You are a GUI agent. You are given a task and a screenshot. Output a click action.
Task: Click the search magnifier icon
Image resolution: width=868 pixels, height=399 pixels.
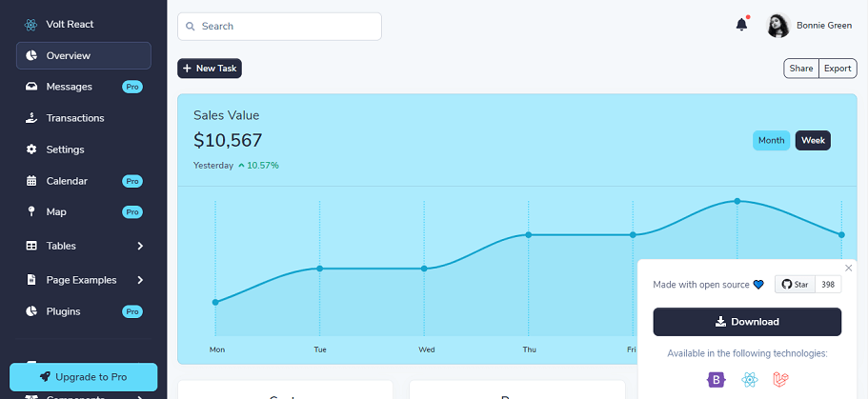point(190,26)
